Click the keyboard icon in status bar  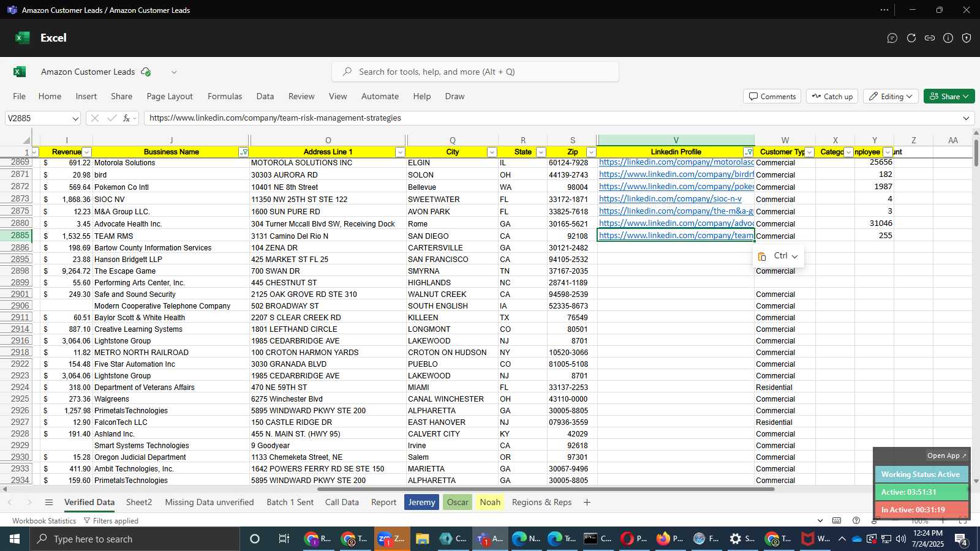837,521
